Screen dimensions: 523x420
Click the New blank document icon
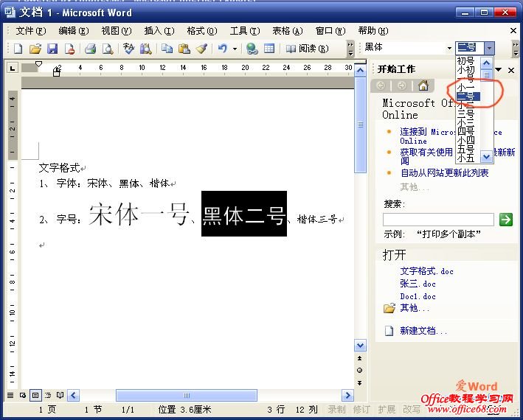(18, 49)
